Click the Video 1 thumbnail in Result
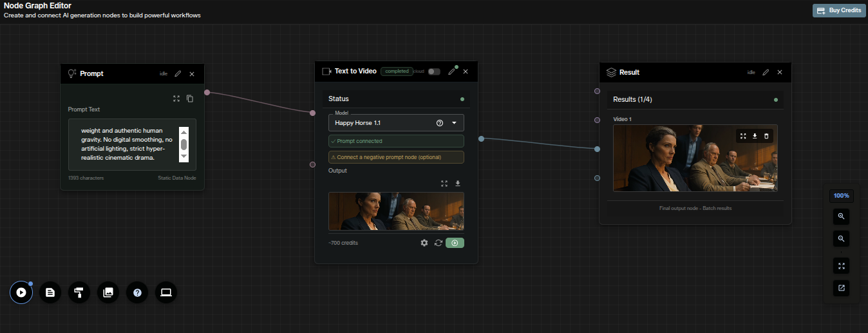 point(695,158)
